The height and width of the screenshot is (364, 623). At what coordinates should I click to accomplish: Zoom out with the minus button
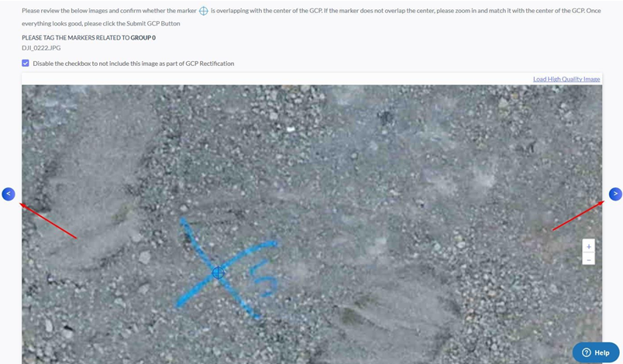coord(588,259)
